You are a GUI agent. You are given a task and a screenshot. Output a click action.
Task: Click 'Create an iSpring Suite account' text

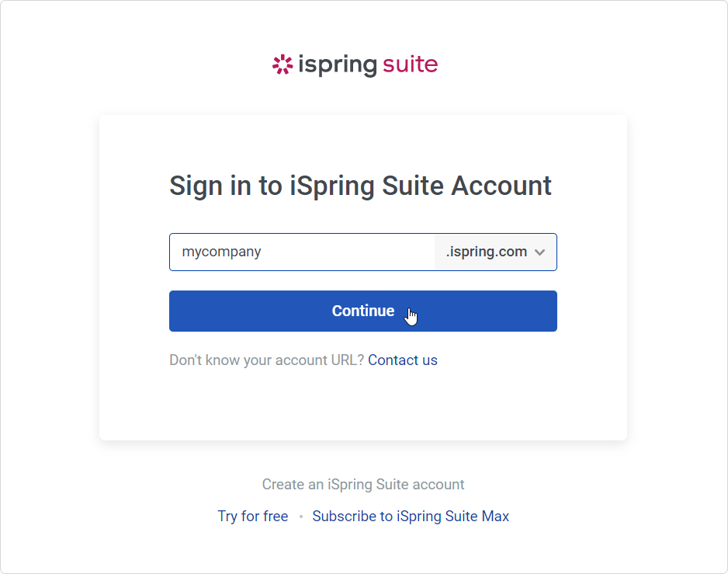tap(363, 485)
